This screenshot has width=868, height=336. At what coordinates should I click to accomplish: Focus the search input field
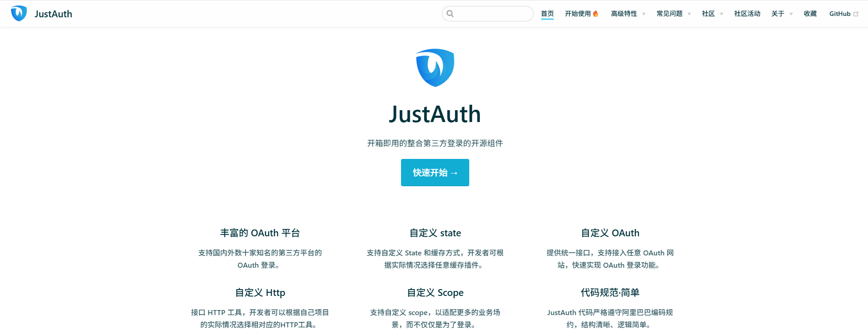[x=488, y=14]
